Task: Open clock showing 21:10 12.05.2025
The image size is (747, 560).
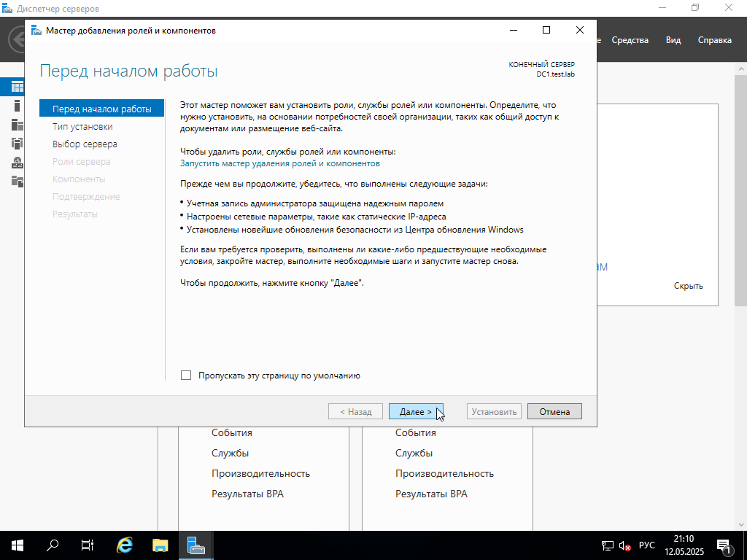Action: [684, 545]
